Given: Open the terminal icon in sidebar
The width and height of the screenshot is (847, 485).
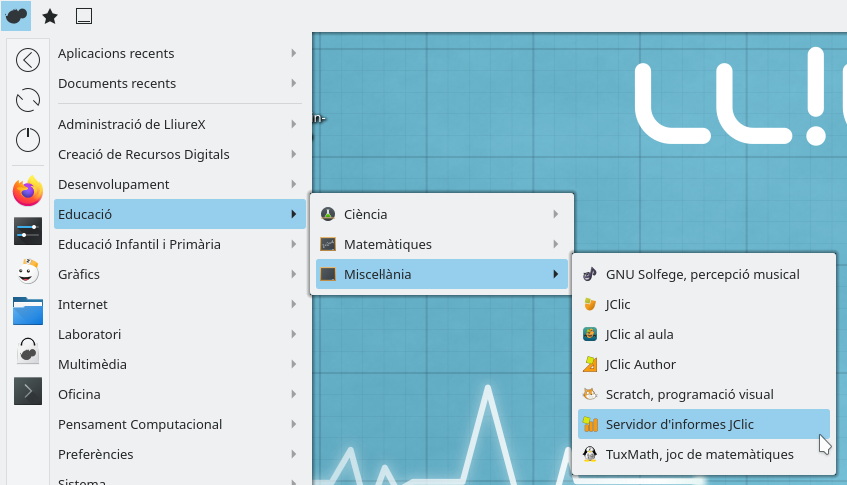Looking at the screenshot, I should pyautogui.click(x=28, y=390).
